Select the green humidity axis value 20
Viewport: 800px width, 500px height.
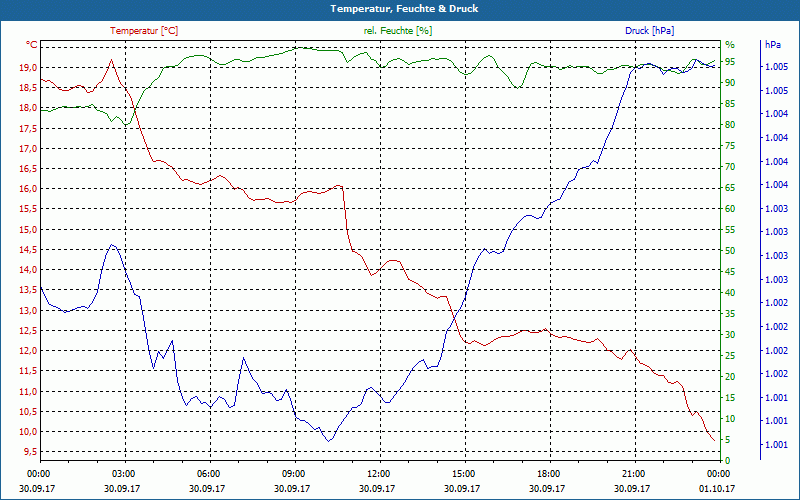[x=730, y=377]
